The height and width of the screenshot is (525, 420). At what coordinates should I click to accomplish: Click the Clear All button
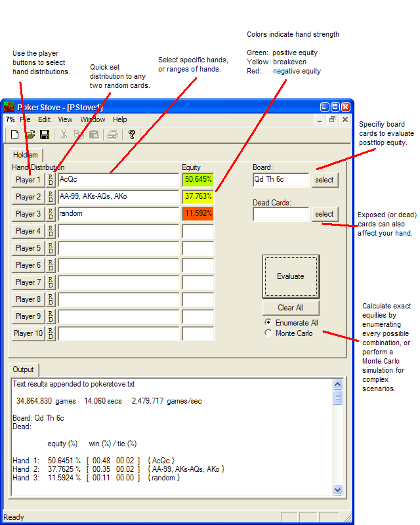click(291, 308)
